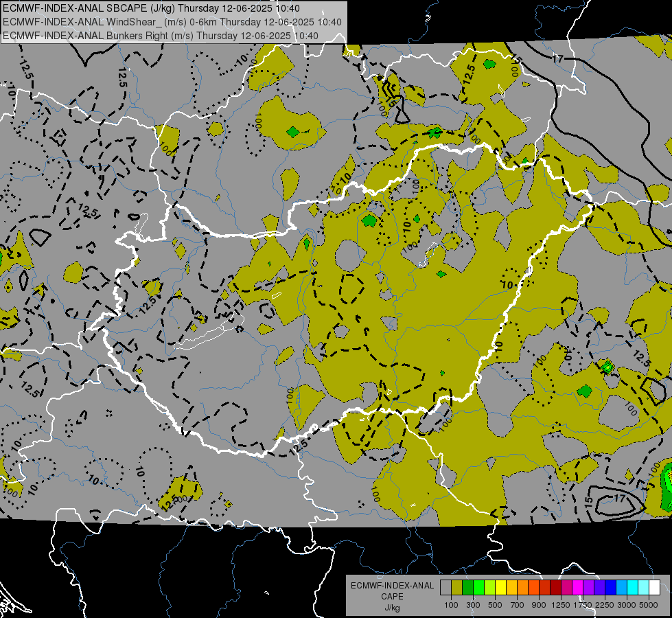
Task: Select the white swatch in the CAPE legend
Action: coord(654,587)
